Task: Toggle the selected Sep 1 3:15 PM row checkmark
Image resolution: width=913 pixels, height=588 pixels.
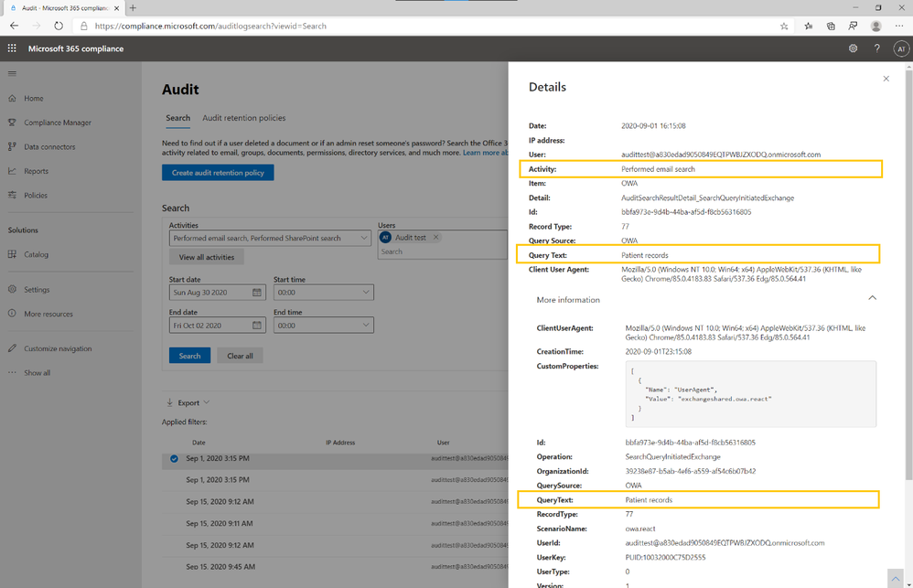Action: coord(174,459)
